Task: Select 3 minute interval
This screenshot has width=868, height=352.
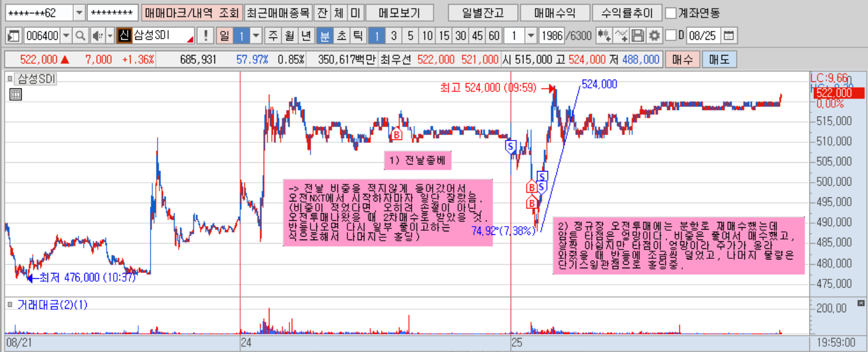Action: click(x=394, y=36)
